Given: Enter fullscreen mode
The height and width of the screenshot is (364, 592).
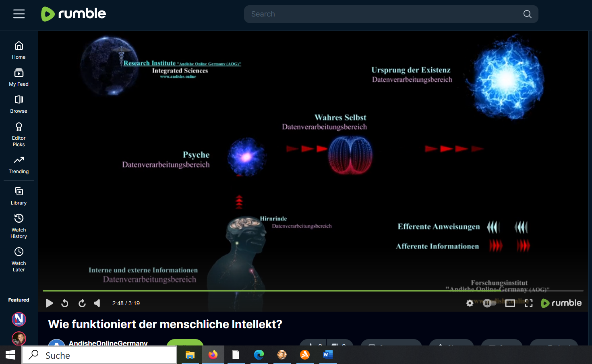Looking at the screenshot, I should 529,303.
